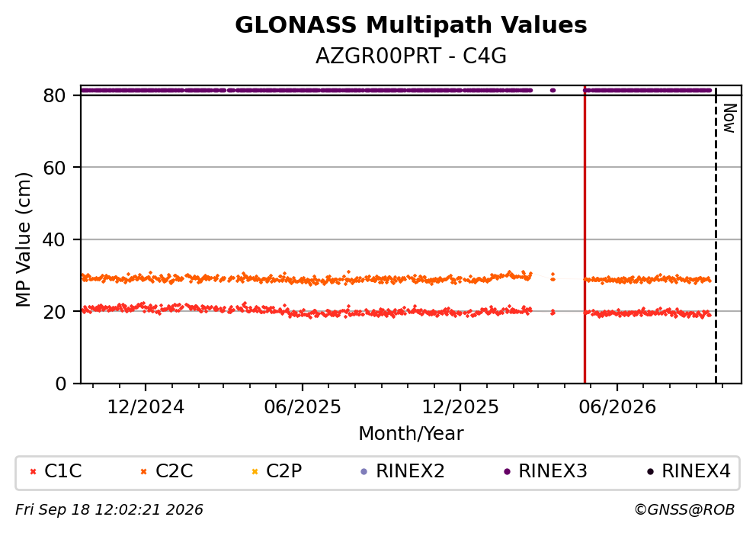Click the RINEX3 purple legend dot

tap(507, 472)
